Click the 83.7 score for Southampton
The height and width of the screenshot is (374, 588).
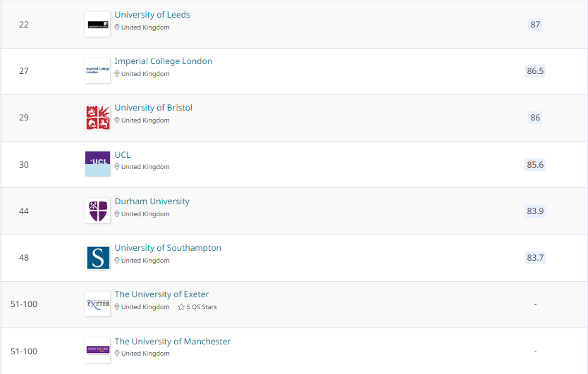click(535, 258)
